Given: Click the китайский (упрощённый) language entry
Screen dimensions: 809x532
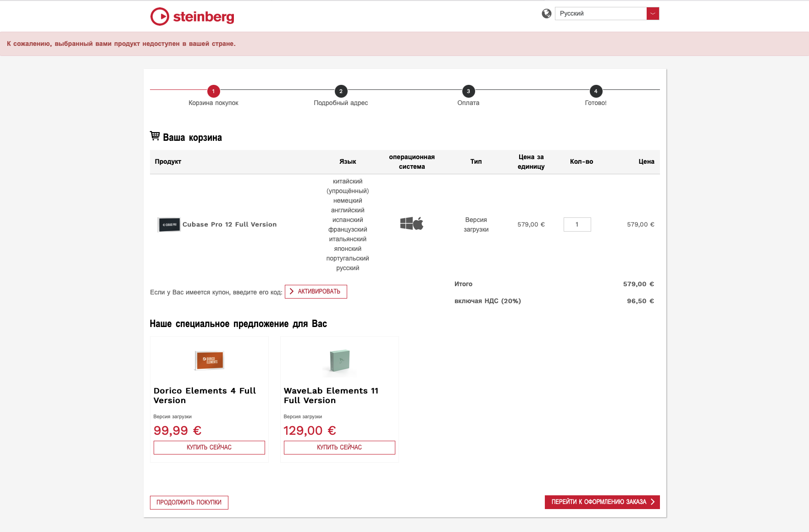Looking at the screenshot, I should [x=348, y=186].
